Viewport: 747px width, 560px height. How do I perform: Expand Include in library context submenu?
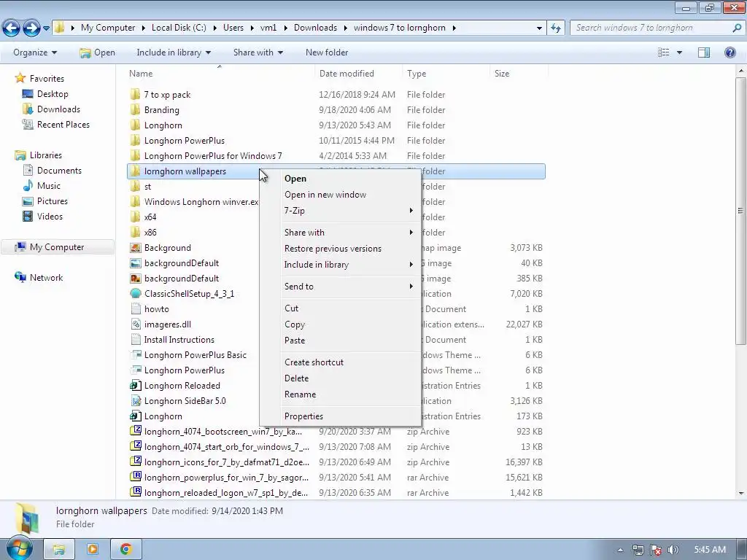340,264
